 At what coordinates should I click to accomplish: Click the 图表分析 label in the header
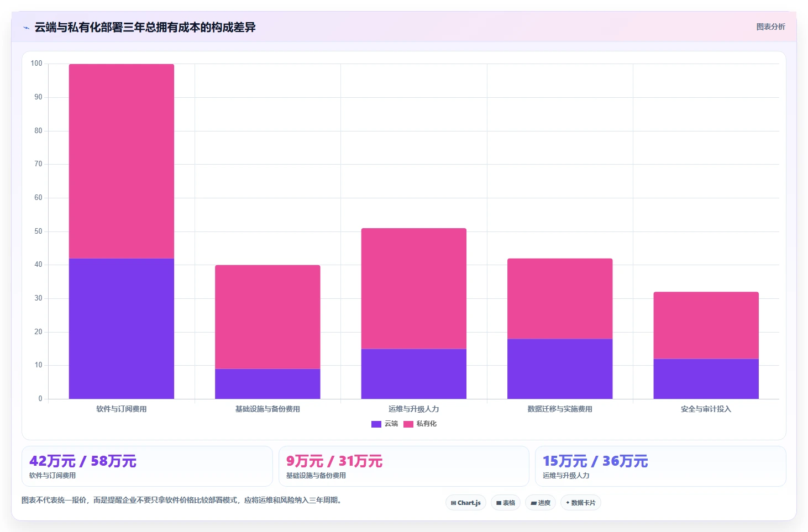(x=770, y=27)
